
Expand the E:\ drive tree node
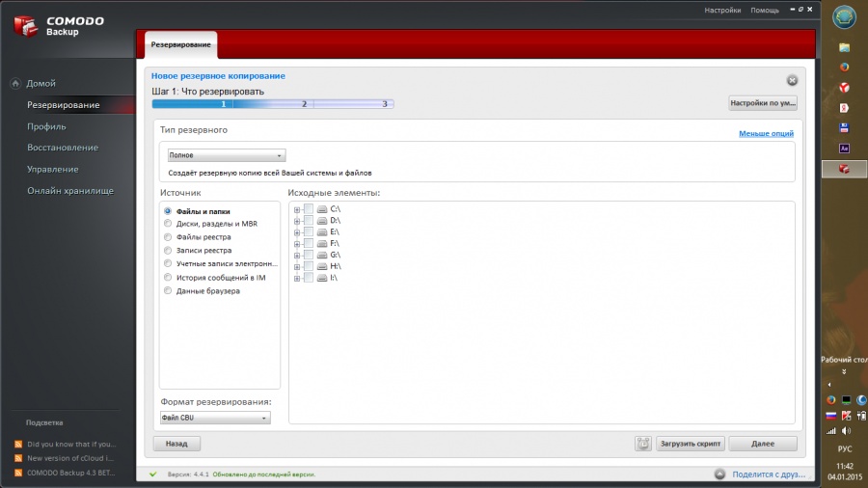tap(297, 232)
